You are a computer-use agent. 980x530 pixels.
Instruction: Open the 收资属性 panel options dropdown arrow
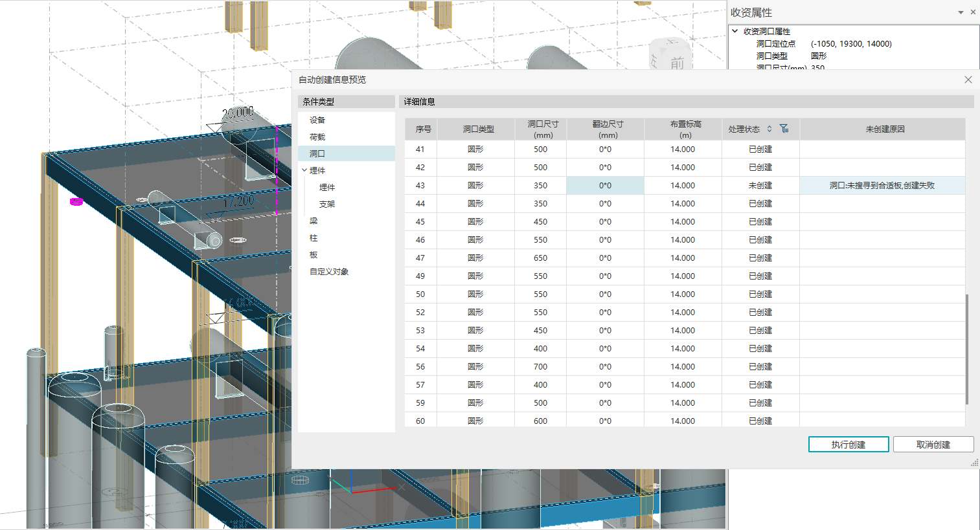tap(961, 12)
